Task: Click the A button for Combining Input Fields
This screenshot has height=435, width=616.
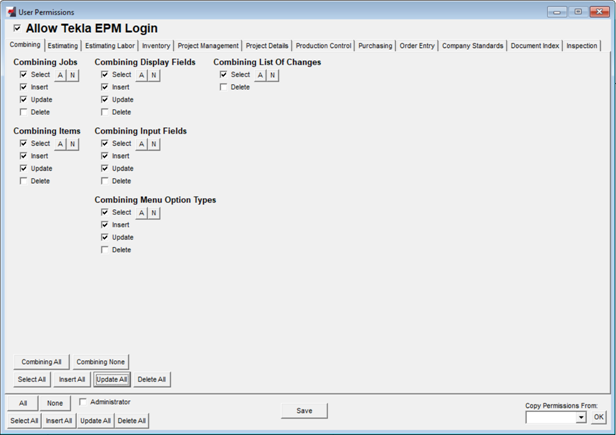Action: [141, 144]
